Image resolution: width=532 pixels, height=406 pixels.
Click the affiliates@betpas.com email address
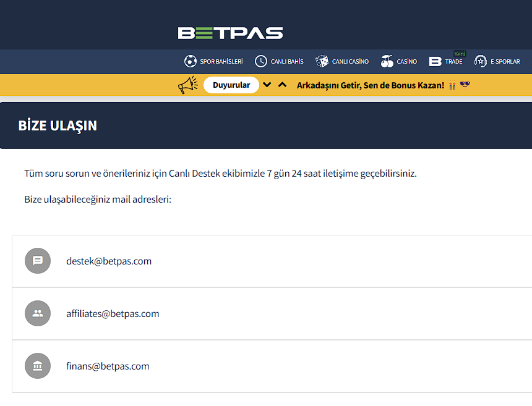click(x=113, y=314)
